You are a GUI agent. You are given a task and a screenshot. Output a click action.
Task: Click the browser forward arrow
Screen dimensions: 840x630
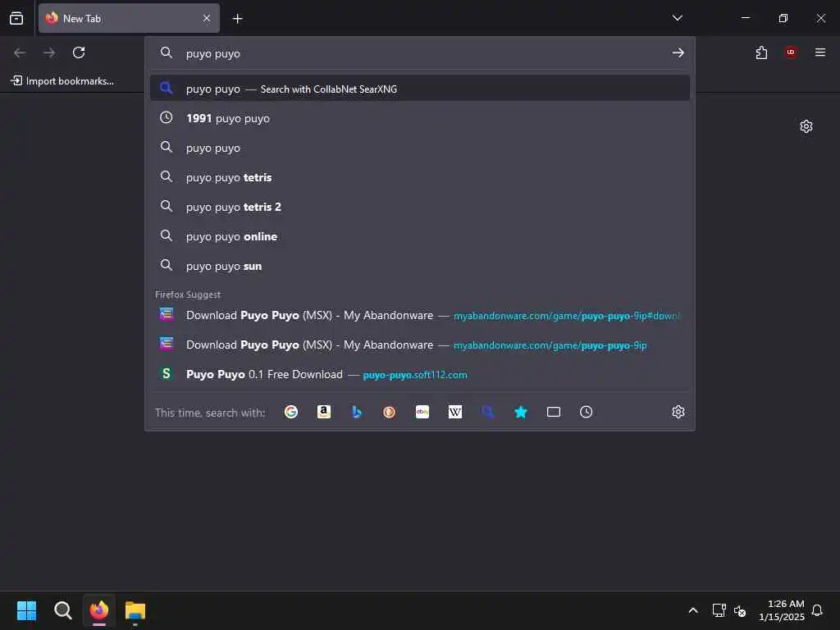(49, 52)
